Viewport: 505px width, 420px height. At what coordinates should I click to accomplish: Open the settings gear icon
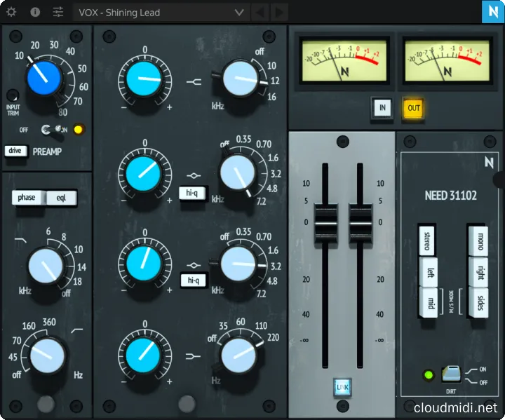[x=12, y=12]
